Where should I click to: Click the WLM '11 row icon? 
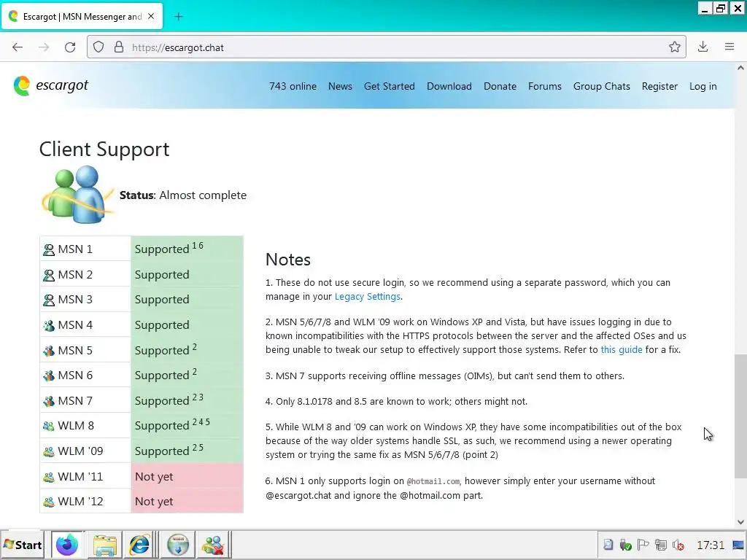tap(49, 477)
